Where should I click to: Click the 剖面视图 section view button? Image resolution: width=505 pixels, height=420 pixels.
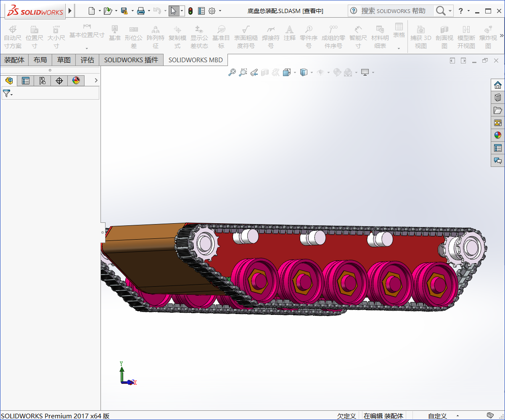coord(444,37)
